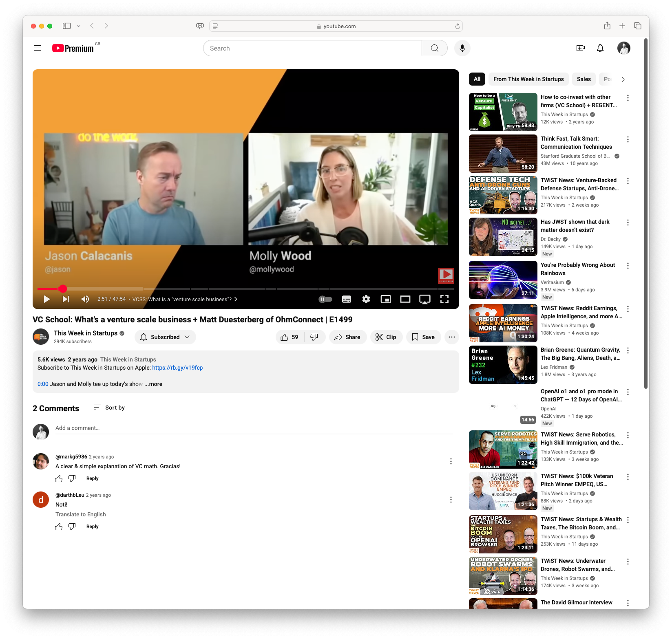Click the Create video icon
Screen dimensions: 672x639
coord(580,48)
